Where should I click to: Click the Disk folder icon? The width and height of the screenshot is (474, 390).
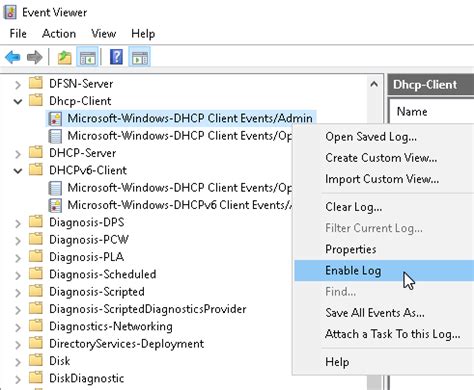click(36, 360)
